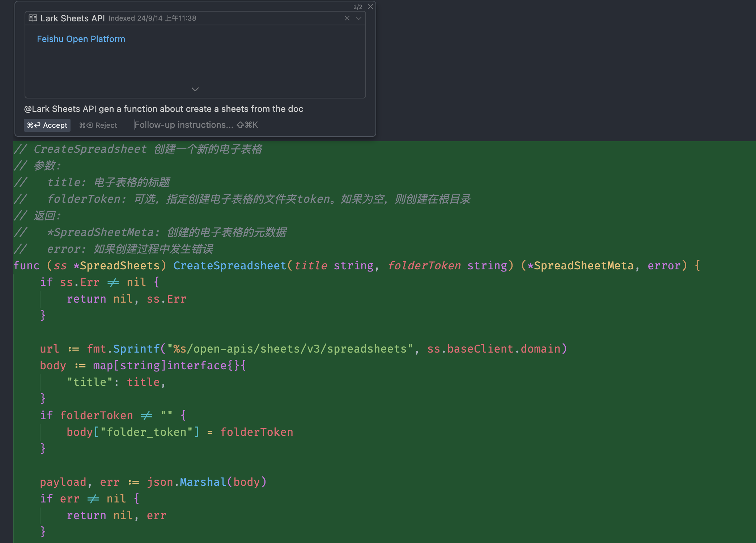Image resolution: width=756 pixels, height=543 pixels.
Task: Collapse the Lark Sheets API doc dropdown chevron
Action: tap(359, 18)
